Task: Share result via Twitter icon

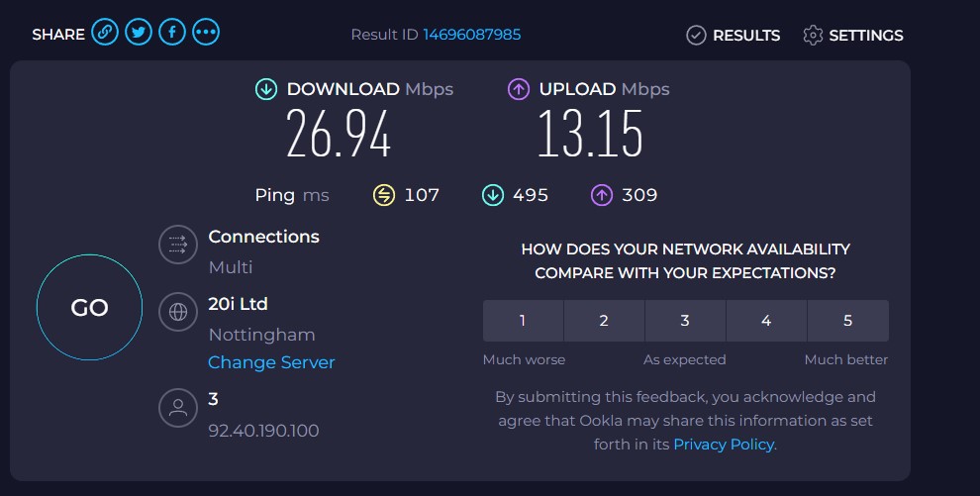Action: 139,32
